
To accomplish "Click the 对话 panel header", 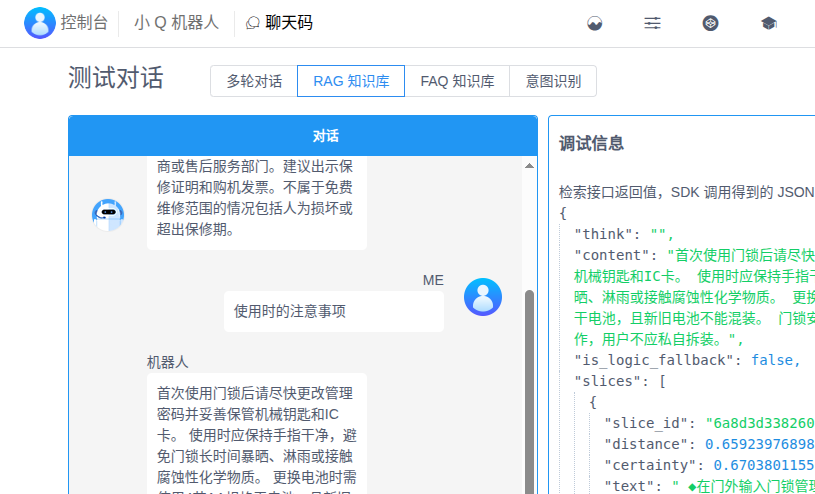I will tap(303, 136).
